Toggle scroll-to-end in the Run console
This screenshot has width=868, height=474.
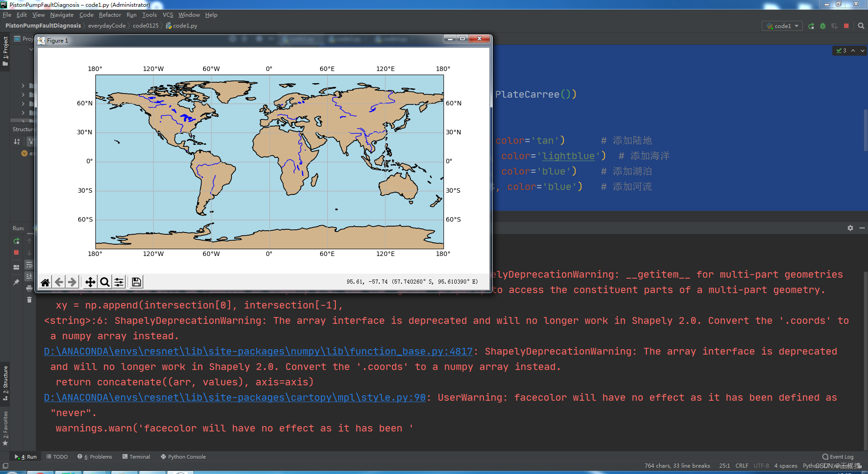(x=29, y=276)
